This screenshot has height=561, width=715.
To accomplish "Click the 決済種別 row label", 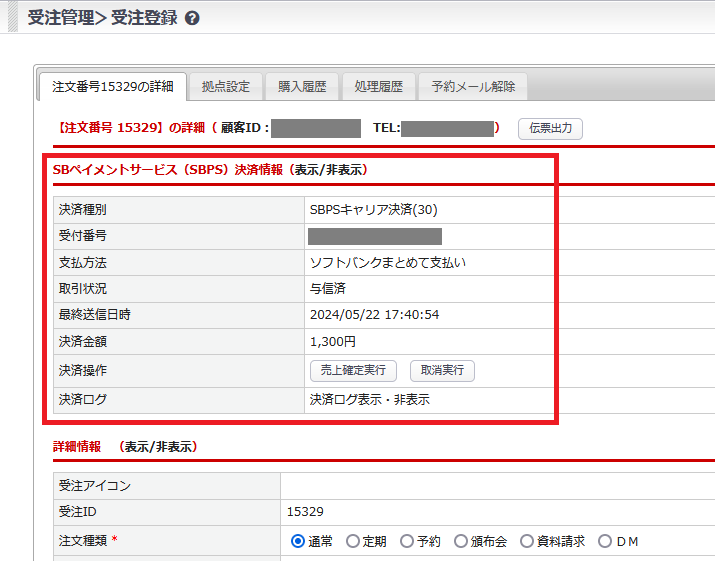I will tap(83, 210).
